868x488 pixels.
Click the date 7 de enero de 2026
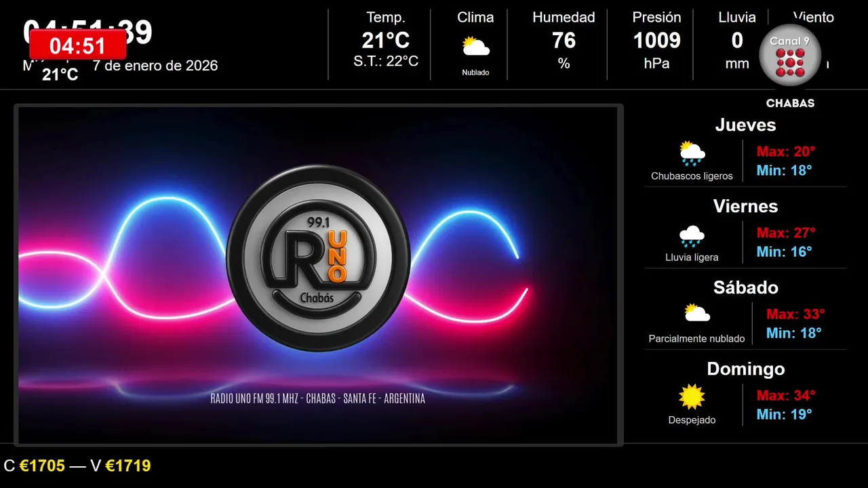click(155, 66)
